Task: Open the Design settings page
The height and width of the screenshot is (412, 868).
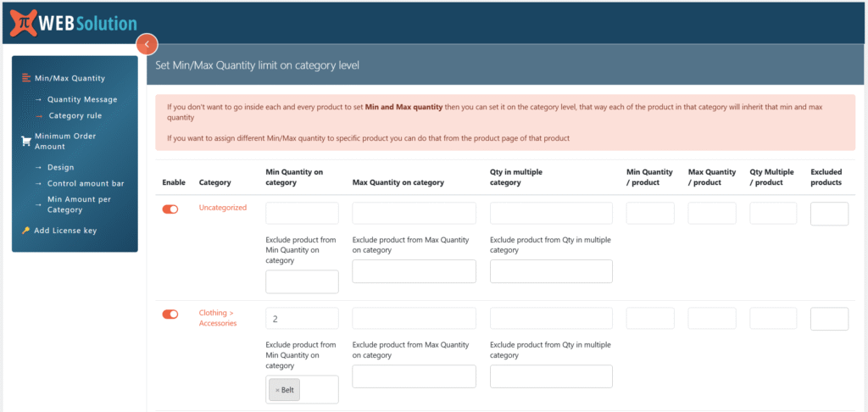Action: (61, 167)
